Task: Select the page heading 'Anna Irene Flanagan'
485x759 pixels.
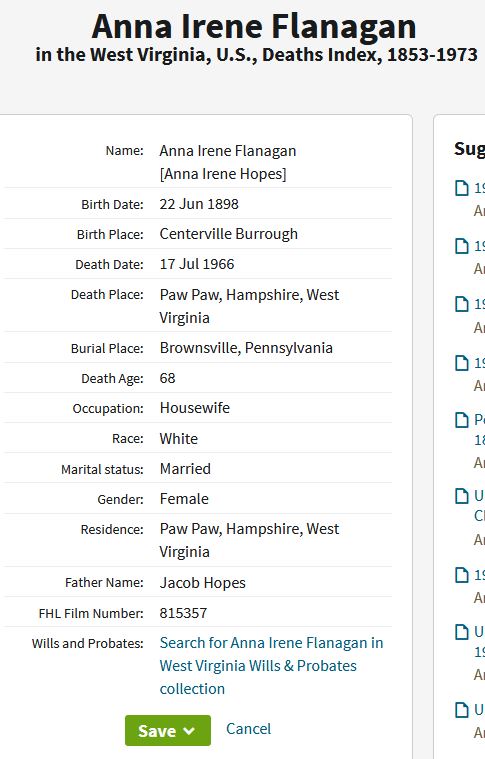Action: click(x=254, y=26)
